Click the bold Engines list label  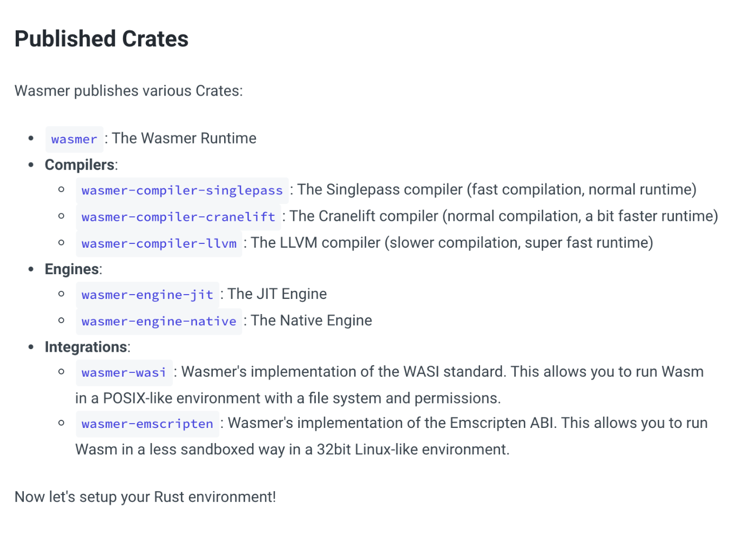pos(72,269)
